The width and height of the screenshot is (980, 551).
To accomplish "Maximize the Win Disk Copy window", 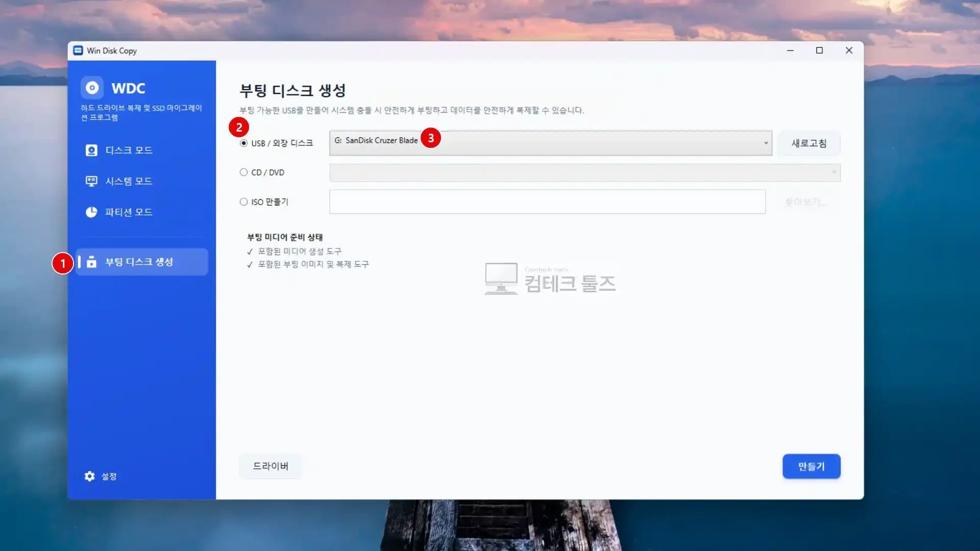I will 819,51.
